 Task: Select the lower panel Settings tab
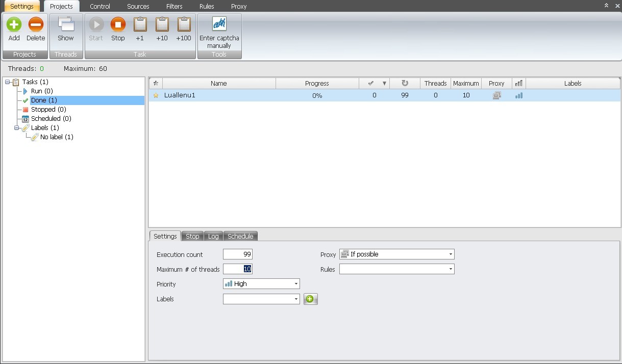pyautogui.click(x=165, y=236)
